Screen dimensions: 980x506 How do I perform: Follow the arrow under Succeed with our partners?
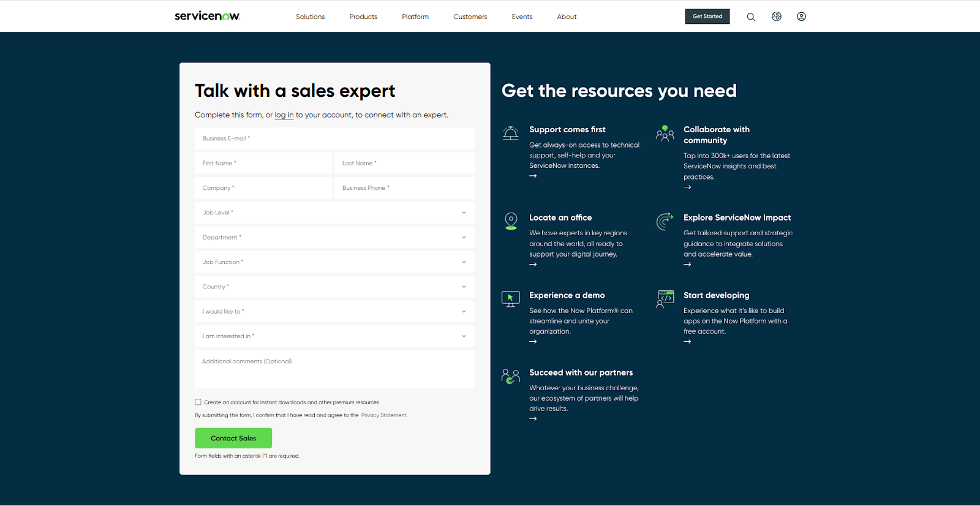(x=533, y=419)
